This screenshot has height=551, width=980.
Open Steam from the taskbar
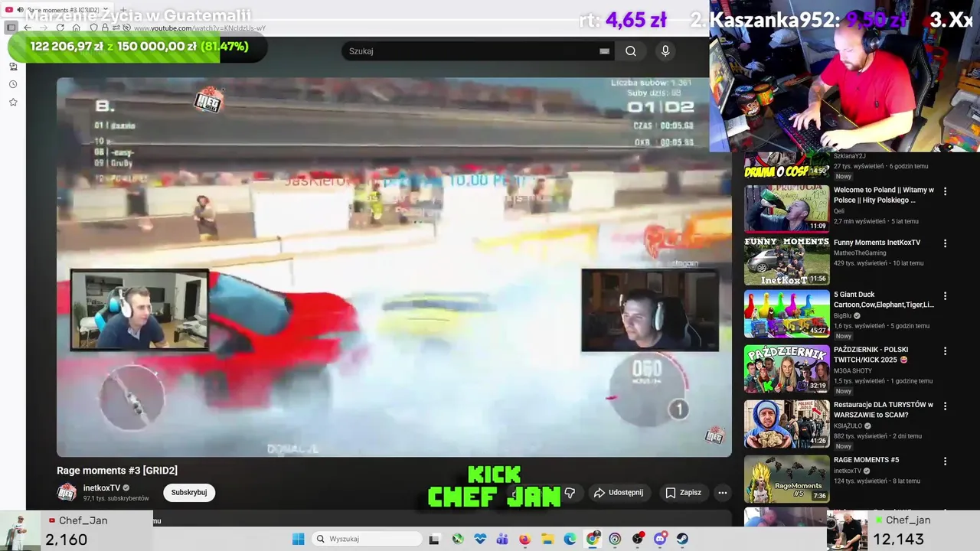(x=682, y=539)
